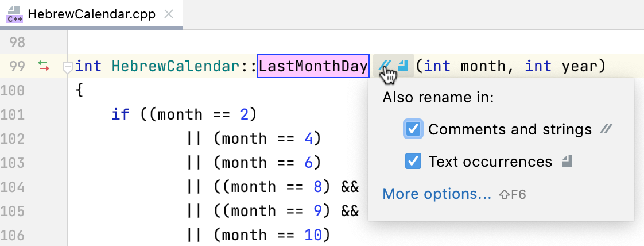Screen dimensions: 644x246
Task: Click line number 101 in the gutter
Action: (13, 114)
